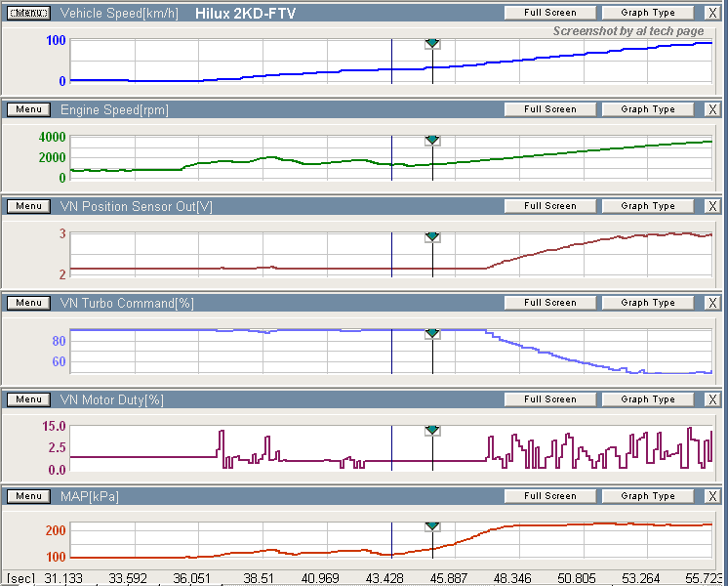This screenshot has height=586, width=728.
Task: Close the MAP graph panel
Action: [x=712, y=496]
